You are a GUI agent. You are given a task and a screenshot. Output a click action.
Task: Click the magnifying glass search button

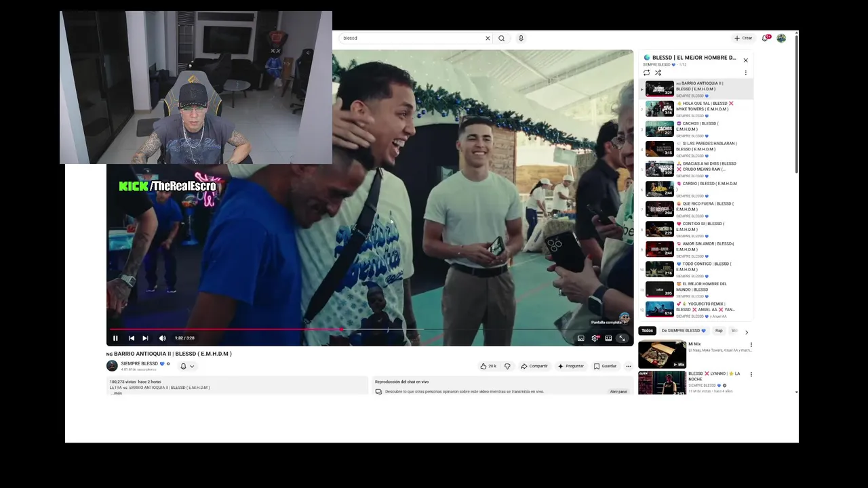pos(502,38)
